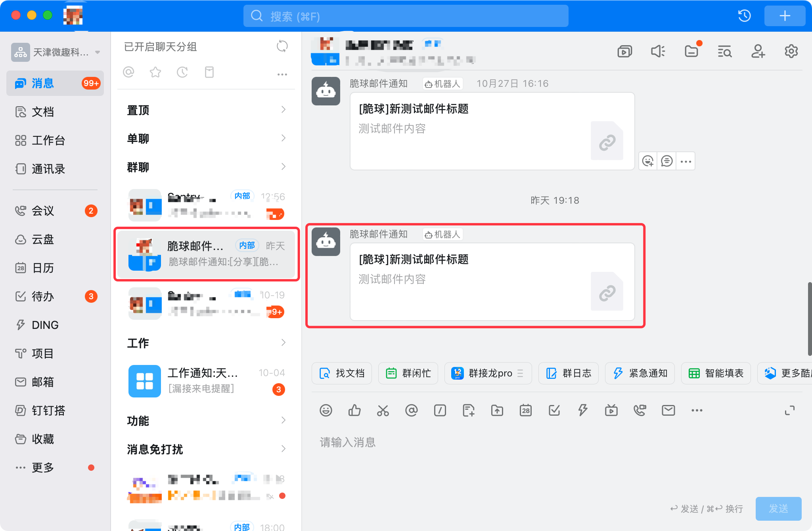This screenshot has height=531, width=812.
Task: Click 群接龙pro quick action
Action: tap(488, 373)
